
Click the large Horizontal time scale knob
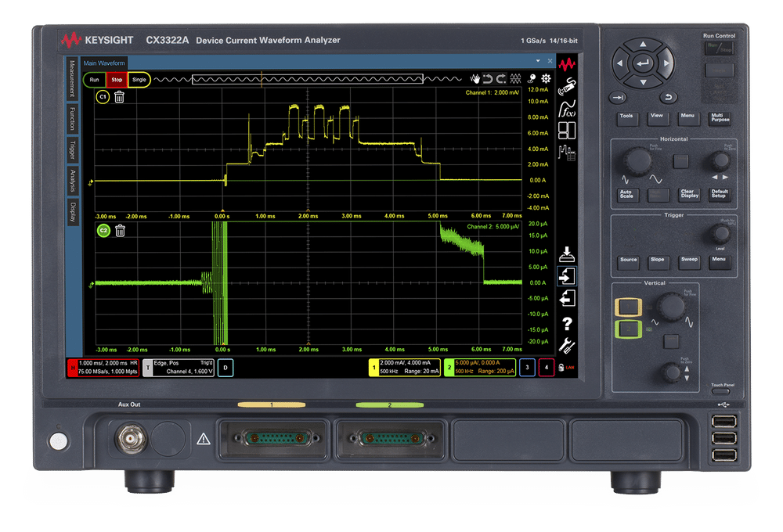coord(637,160)
